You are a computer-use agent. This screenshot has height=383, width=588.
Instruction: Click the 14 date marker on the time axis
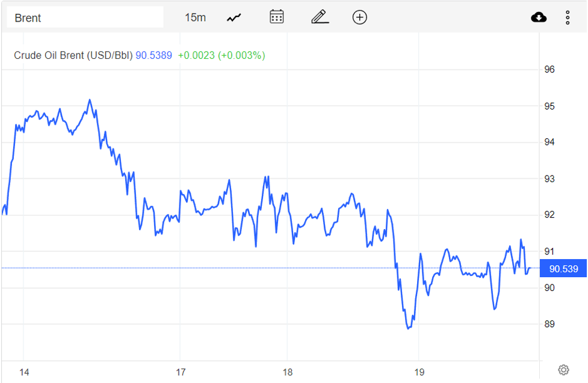point(24,372)
